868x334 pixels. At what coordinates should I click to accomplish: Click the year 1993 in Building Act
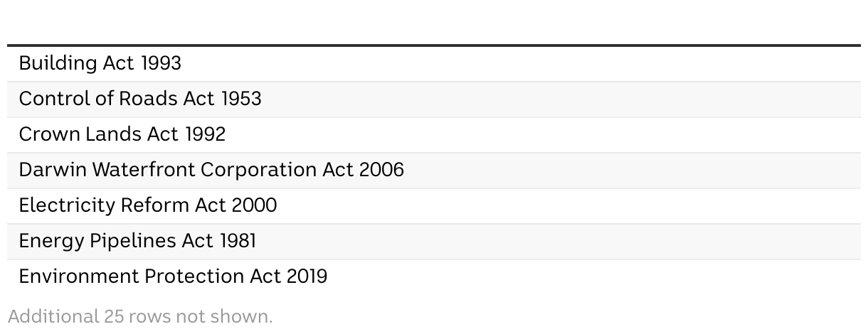pos(161,63)
